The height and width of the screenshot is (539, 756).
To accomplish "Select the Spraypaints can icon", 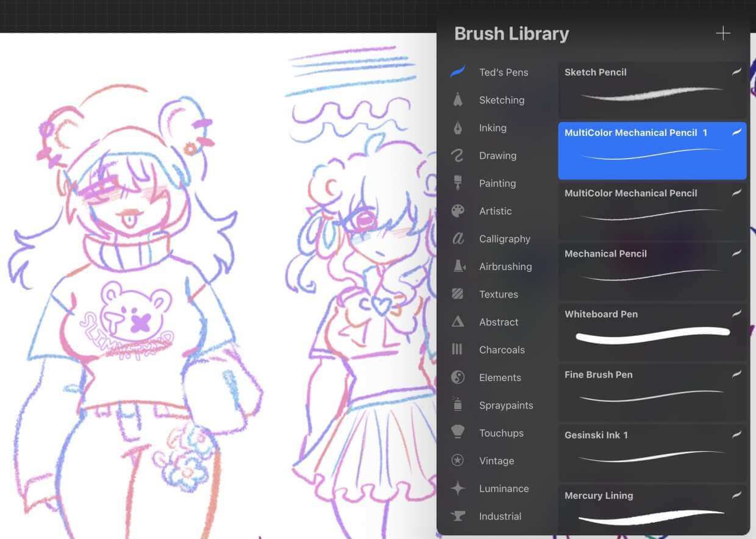I will click(457, 405).
